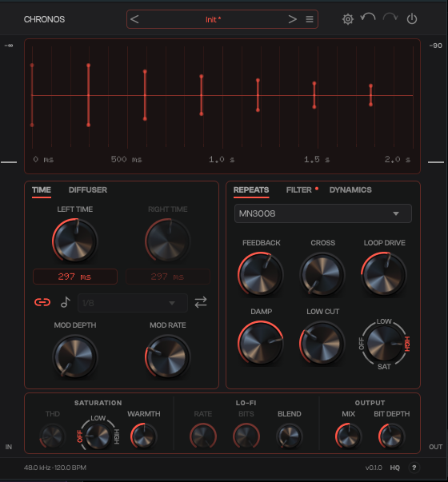Click the second delay tap marker in display

pyautogui.click(x=88, y=95)
